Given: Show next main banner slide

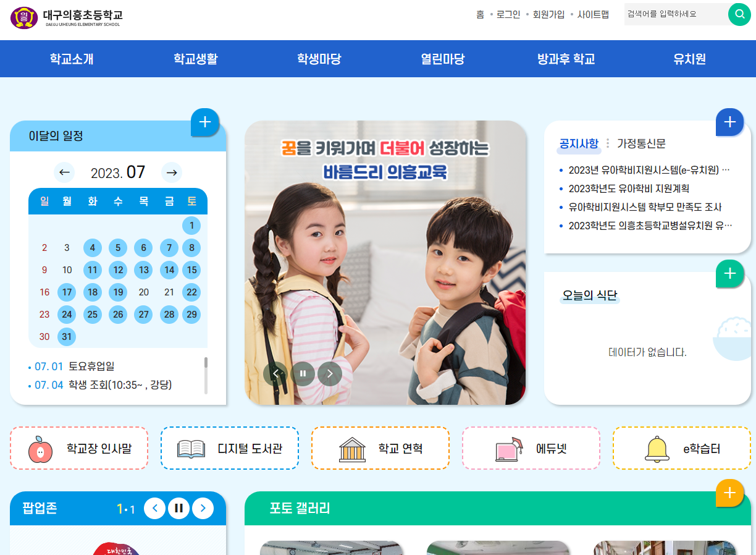Looking at the screenshot, I should (x=330, y=373).
